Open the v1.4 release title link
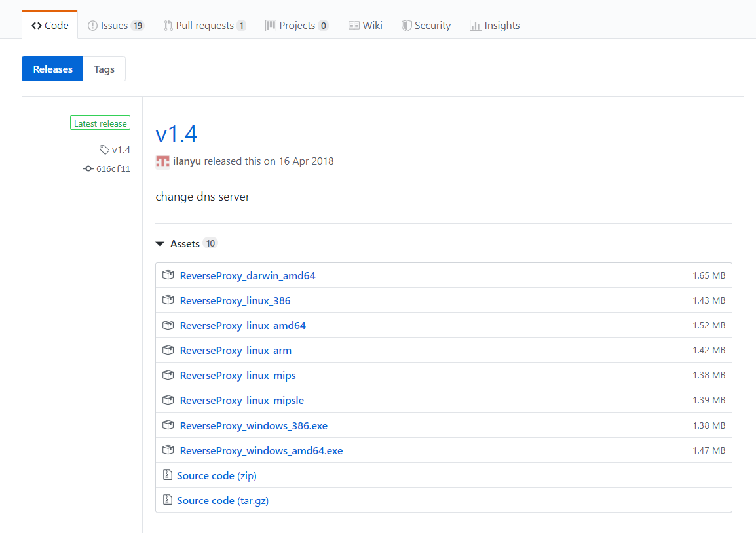This screenshot has height=533, width=756. point(176,134)
